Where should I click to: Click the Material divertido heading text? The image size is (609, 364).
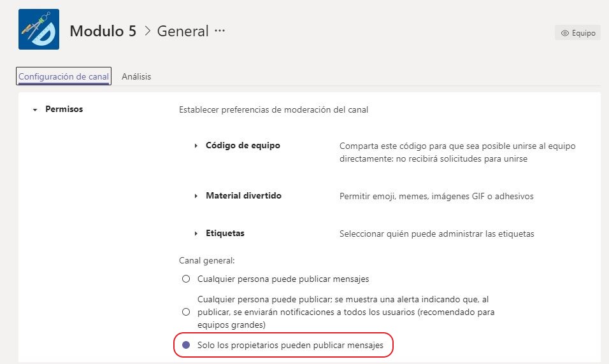243,195
